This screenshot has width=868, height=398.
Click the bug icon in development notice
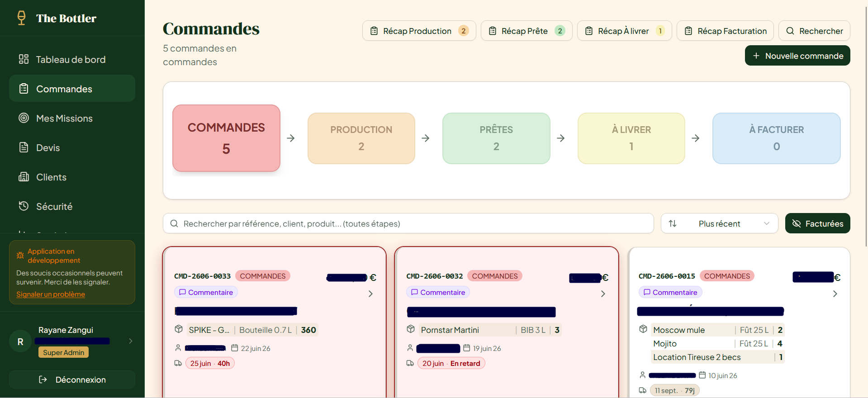pos(20,256)
